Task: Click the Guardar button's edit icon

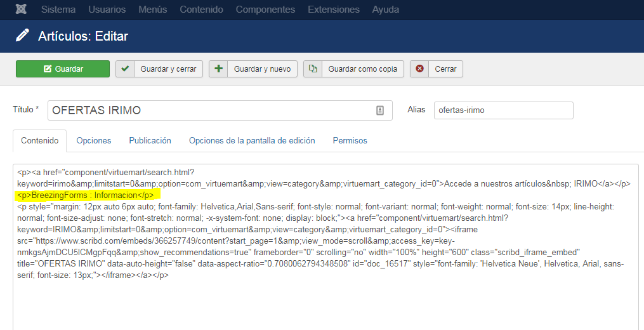Action: click(48, 69)
